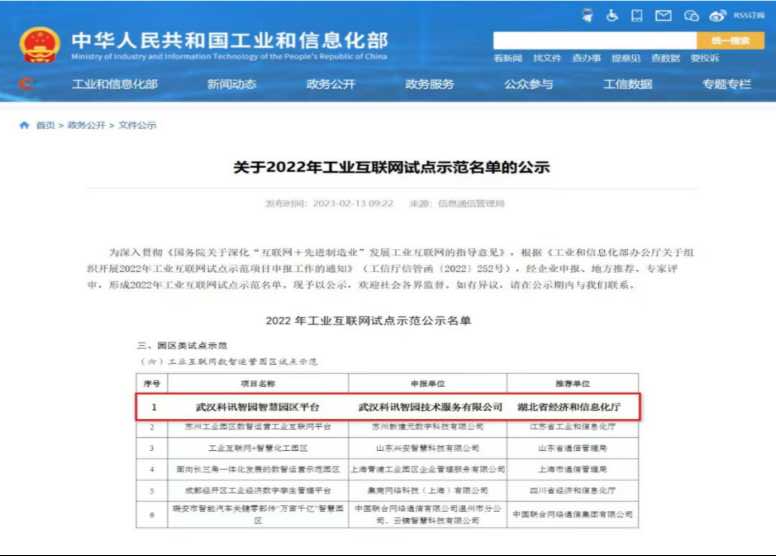Open the wheelchair accessibility icon
The height and width of the screenshot is (556, 776).
(611, 16)
